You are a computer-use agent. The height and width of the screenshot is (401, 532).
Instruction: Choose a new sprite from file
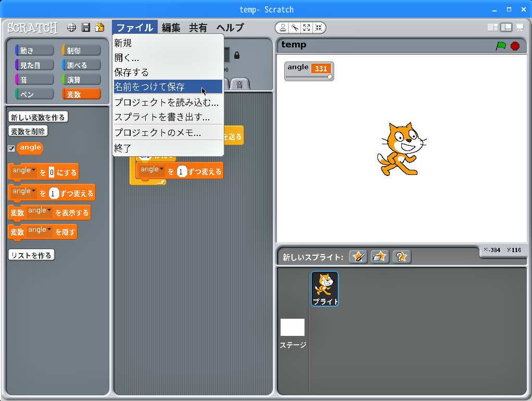tap(379, 257)
